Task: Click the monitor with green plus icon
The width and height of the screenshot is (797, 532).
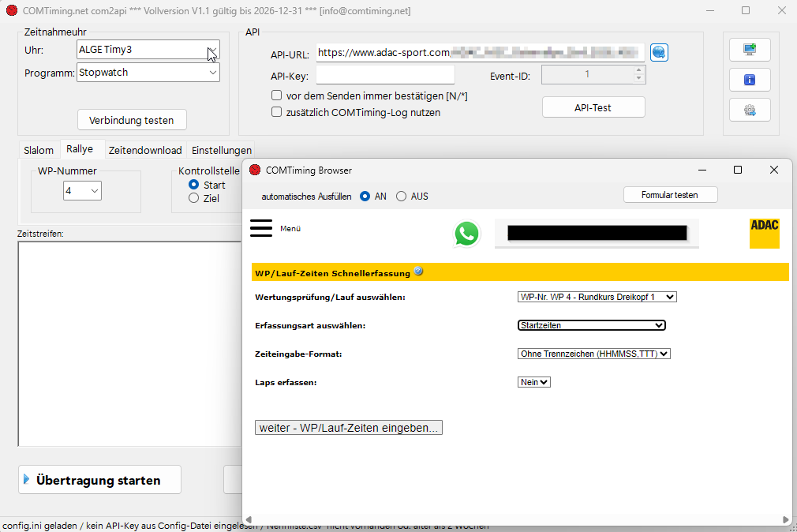Action: pos(750,50)
